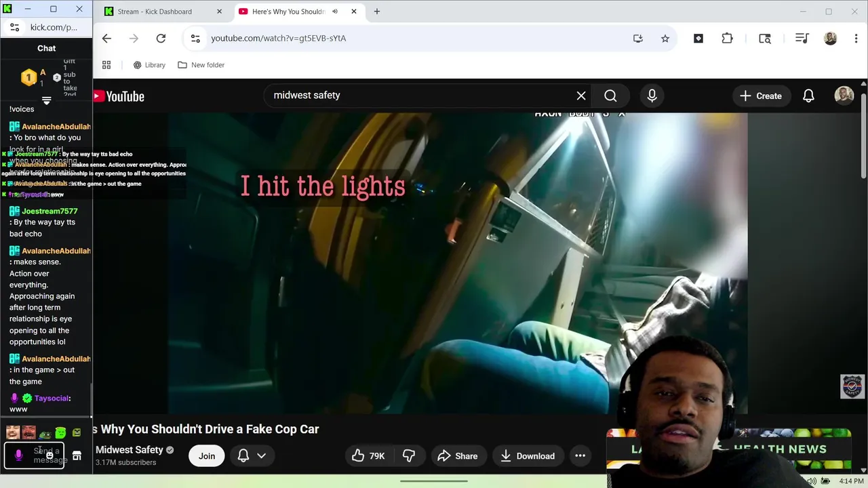Image resolution: width=868 pixels, height=488 pixels.
Task: Open the black tag extension icon
Action: pos(698,38)
